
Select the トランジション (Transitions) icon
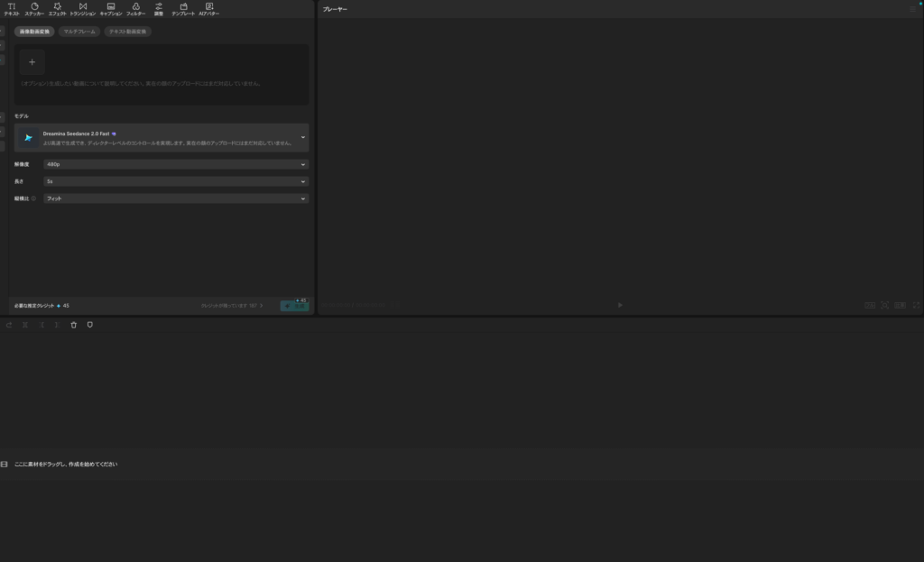point(82,9)
